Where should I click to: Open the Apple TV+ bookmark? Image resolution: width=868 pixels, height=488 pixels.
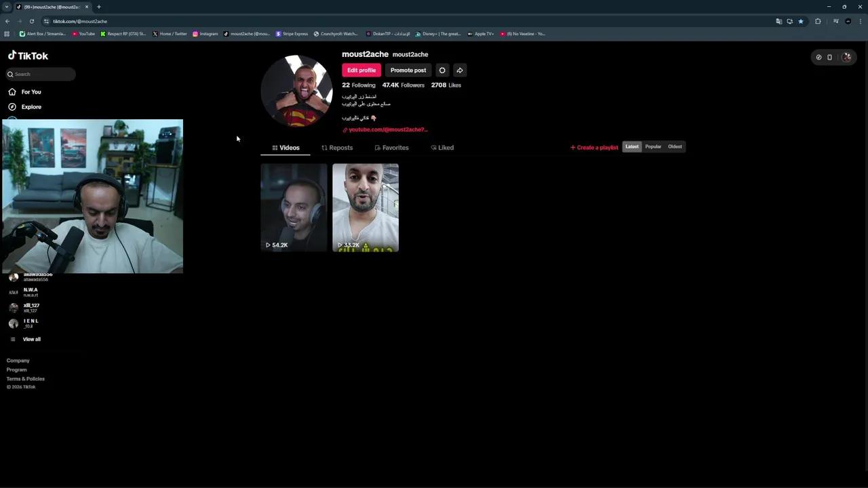click(480, 34)
